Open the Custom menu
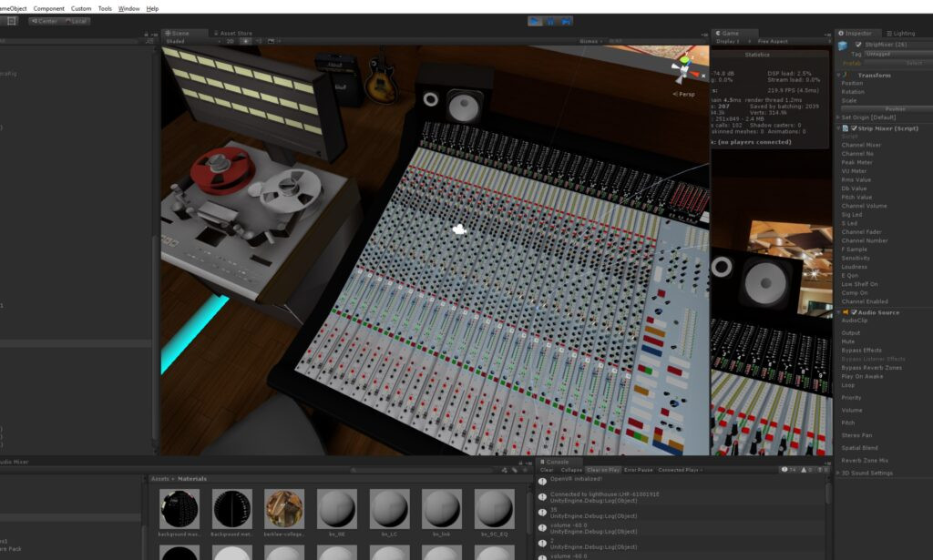Image resolution: width=933 pixels, height=560 pixels. (x=81, y=9)
